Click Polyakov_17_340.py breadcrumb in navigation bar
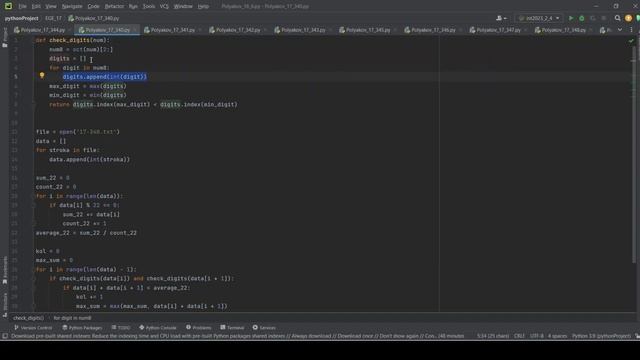 [94, 18]
